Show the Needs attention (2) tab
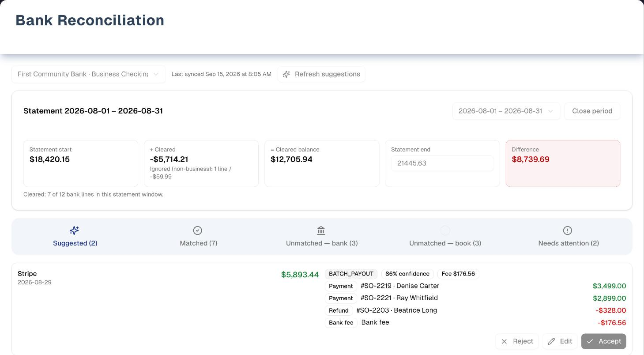 pyautogui.click(x=569, y=236)
